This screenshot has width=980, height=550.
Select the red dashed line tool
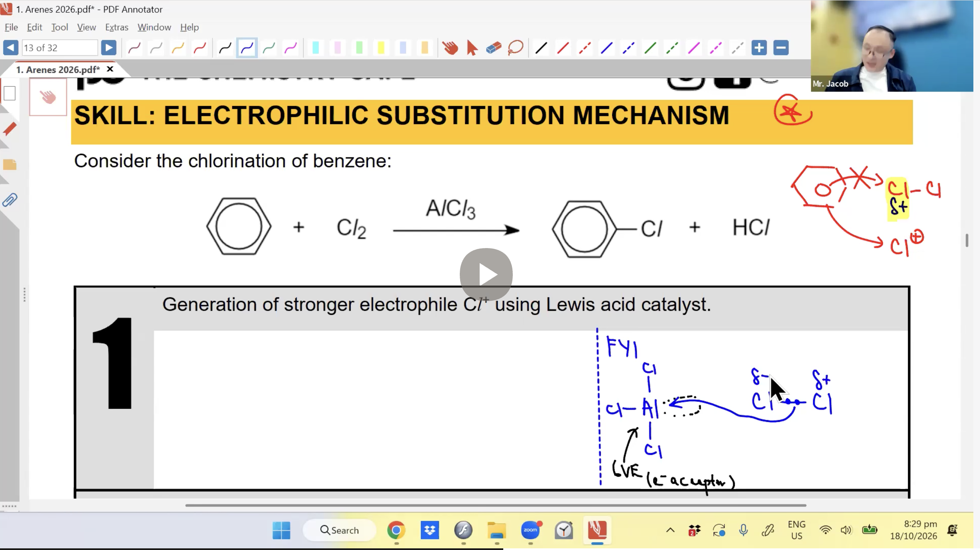(585, 48)
